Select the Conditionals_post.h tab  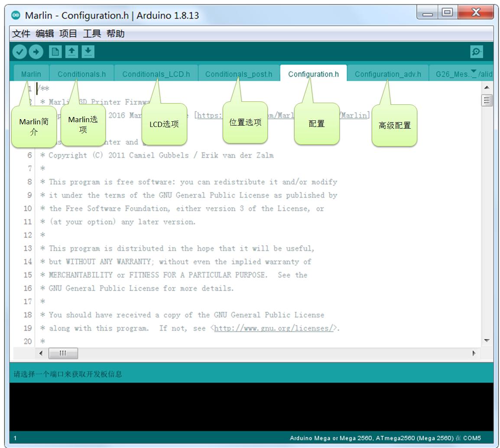(239, 74)
